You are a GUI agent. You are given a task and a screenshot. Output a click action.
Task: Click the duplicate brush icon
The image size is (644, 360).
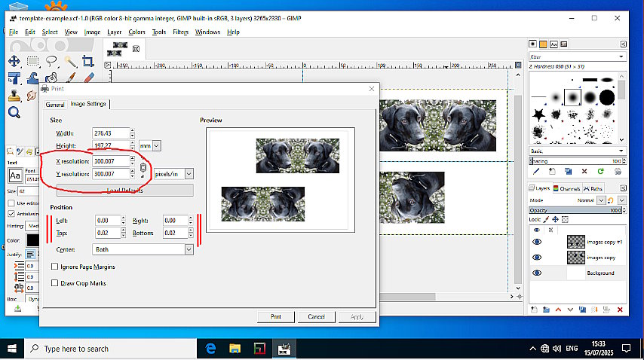[568, 172]
